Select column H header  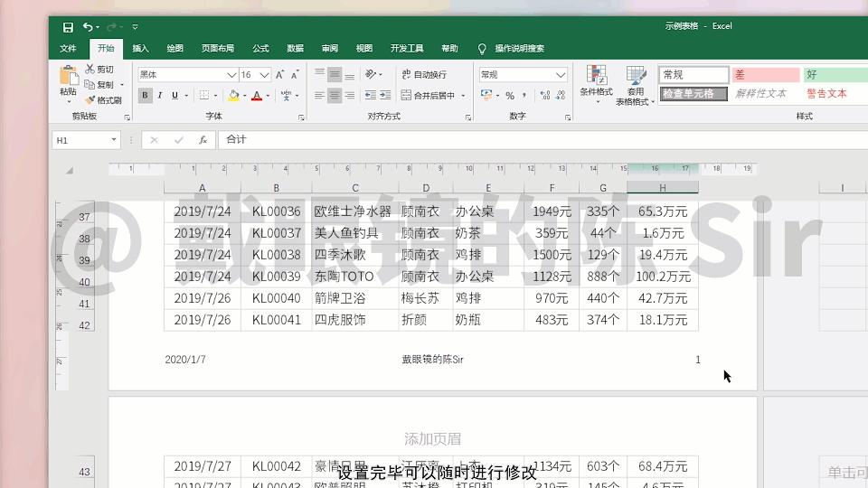click(663, 188)
